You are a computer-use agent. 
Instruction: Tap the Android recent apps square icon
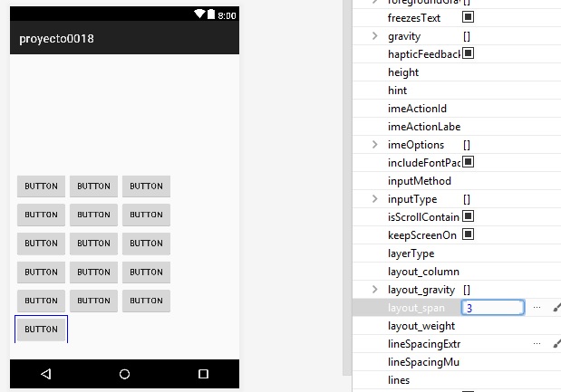pyautogui.click(x=203, y=374)
